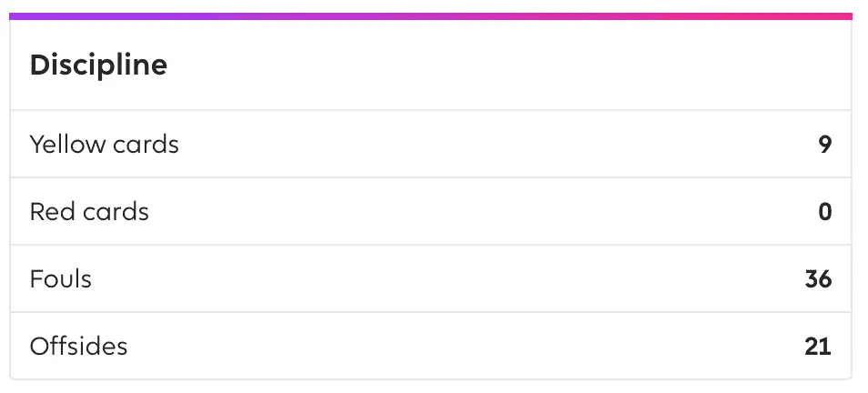Click blank header area right of Discipline
This screenshot has width=868, height=393.
[510, 65]
